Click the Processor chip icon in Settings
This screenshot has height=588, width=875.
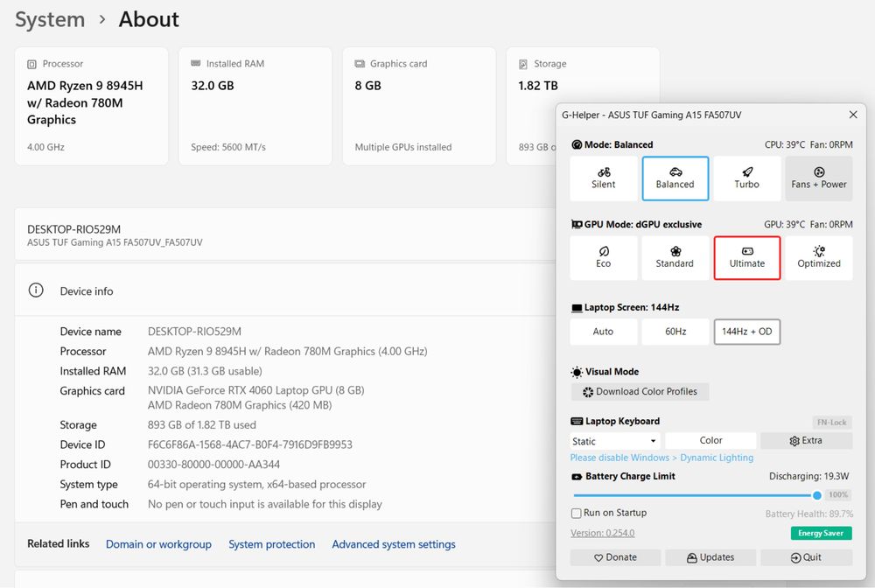point(31,64)
